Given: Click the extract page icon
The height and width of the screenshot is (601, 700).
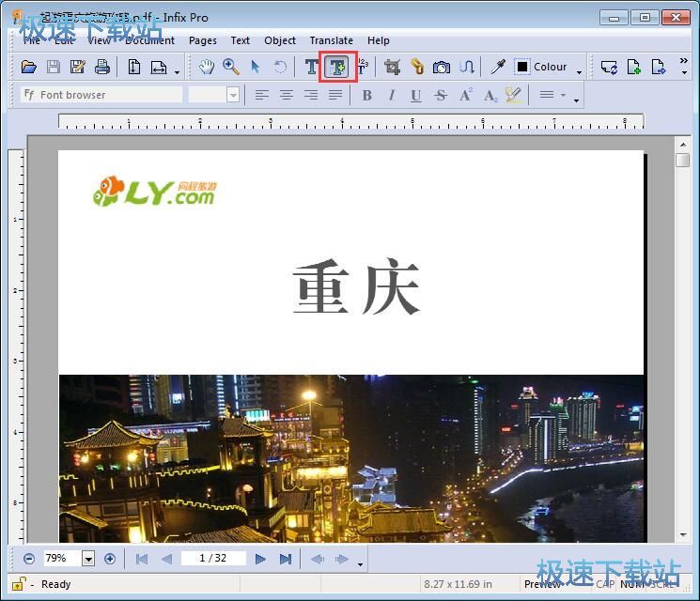Looking at the screenshot, I should point(659,68).
